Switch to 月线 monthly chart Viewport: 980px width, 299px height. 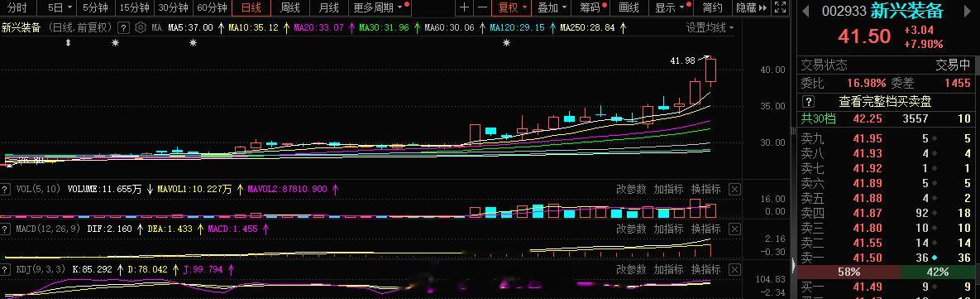point(329,7)
